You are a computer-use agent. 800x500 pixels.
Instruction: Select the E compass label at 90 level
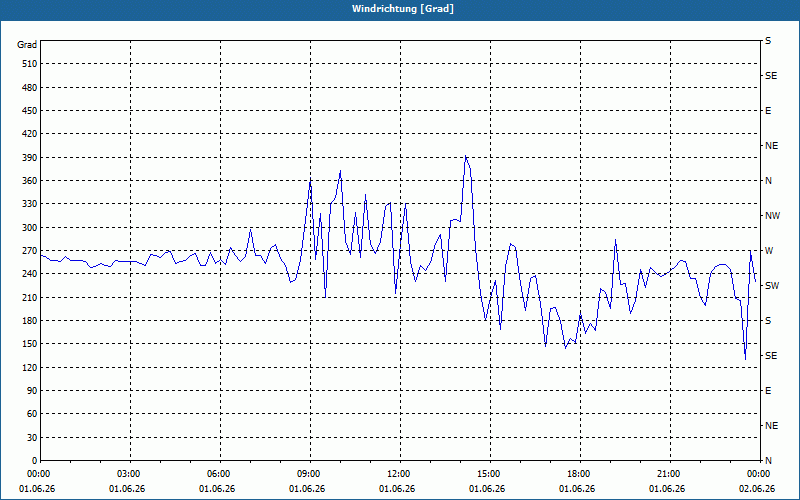coord(768,391)
